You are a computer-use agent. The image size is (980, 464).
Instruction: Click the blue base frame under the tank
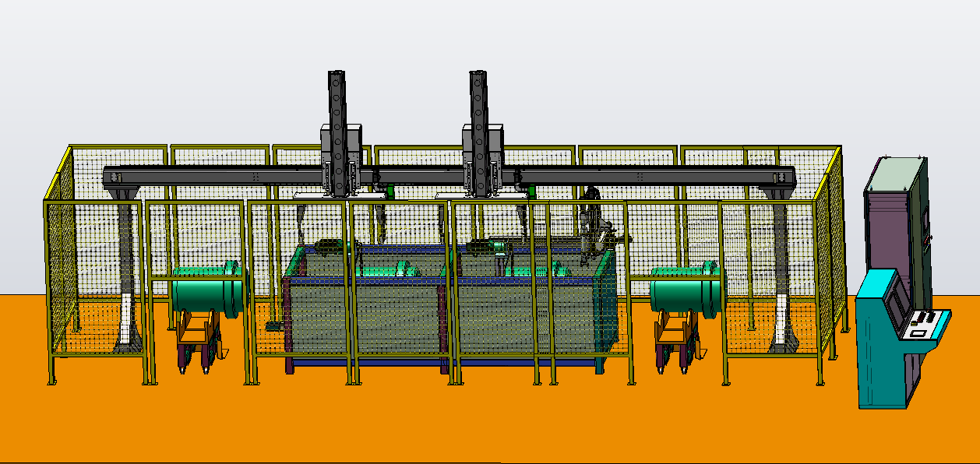click(x=366, y=362)
